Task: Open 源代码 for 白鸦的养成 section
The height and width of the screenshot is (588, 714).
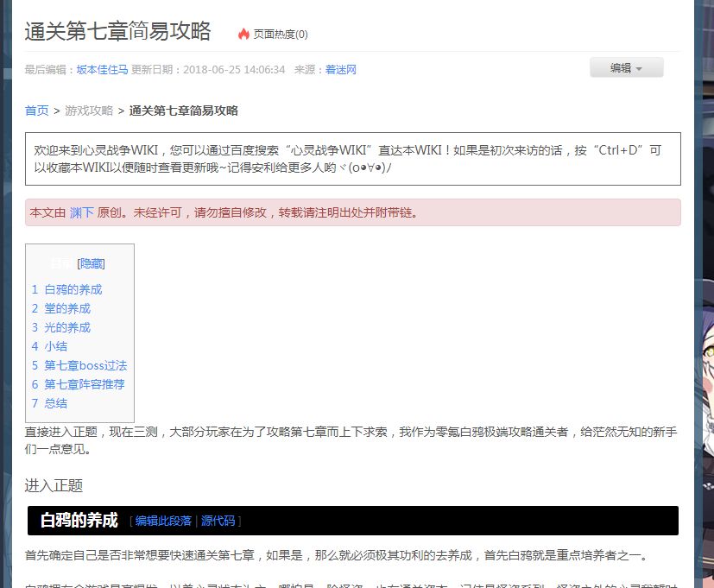Action: coord(218,521)
